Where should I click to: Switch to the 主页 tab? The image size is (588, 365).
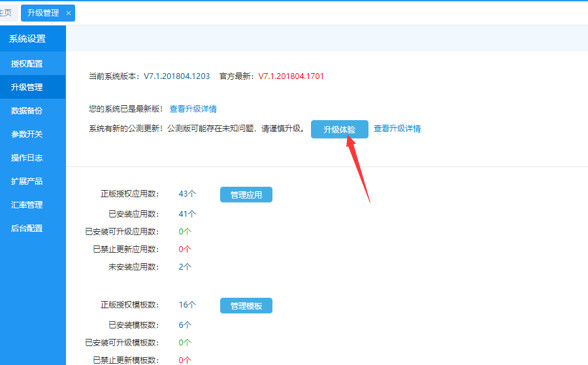[6, 13]
